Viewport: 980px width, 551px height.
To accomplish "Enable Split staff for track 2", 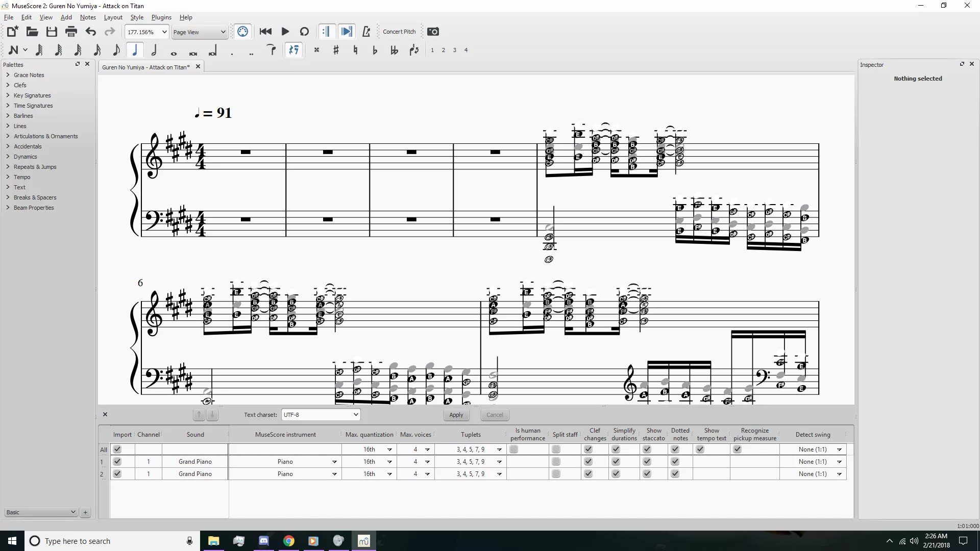I will click(556, 474).
